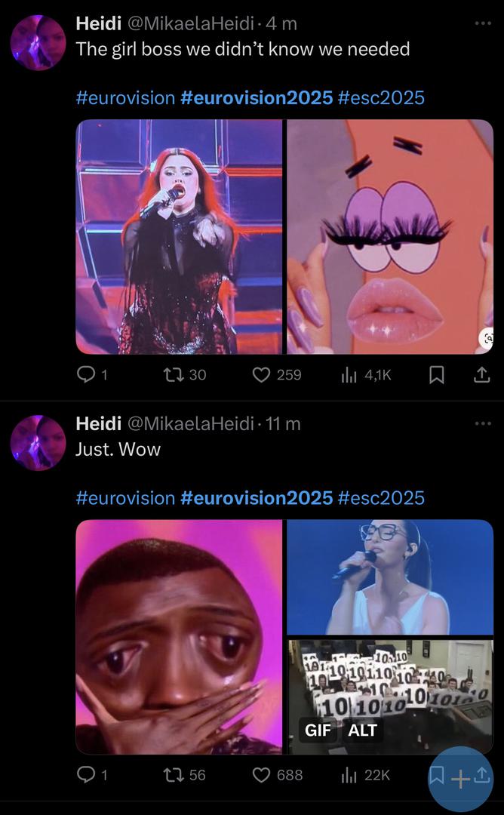This screenshot has height=815, width=504.
Task: View analytics showing 4,1K views
Action: (x=349, y=374)
